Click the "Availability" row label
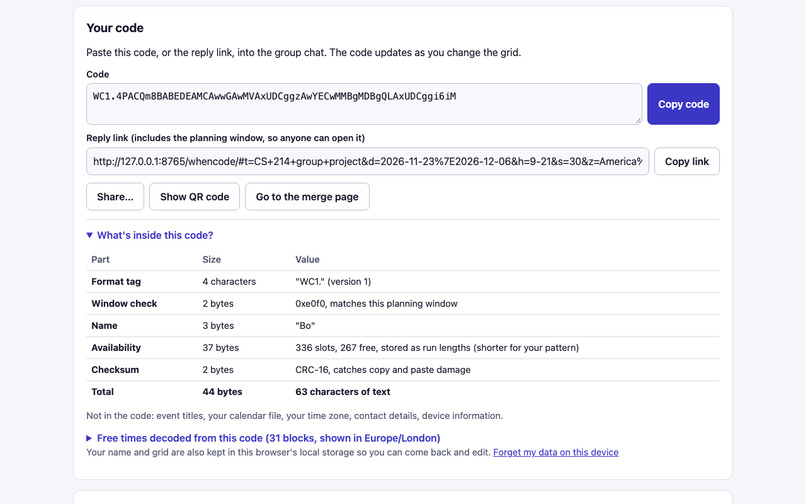Screen dimensions: 806x504 116,348
